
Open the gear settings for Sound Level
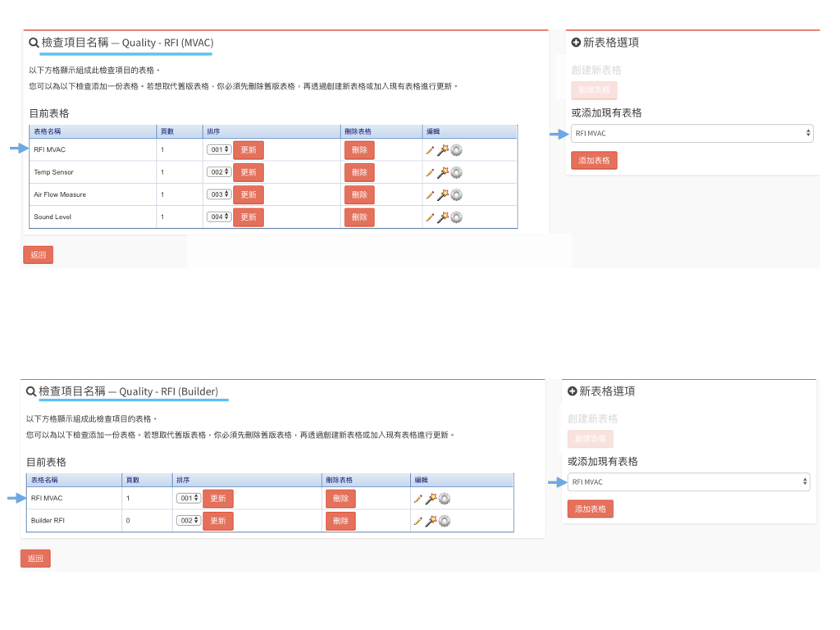(456, 217)
